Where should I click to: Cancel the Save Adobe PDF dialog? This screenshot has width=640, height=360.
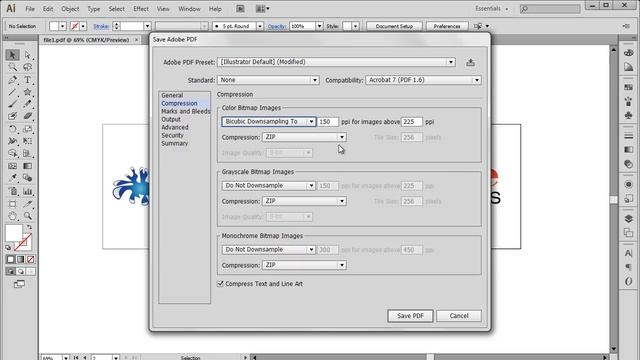[459, 316]
